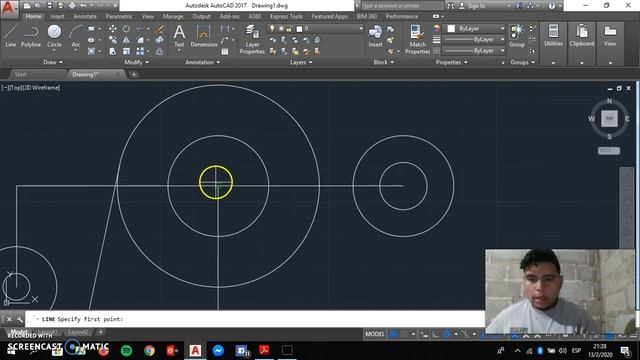Select the Dimension tool
Screen dimensions: 640x360
coord(203,36)
